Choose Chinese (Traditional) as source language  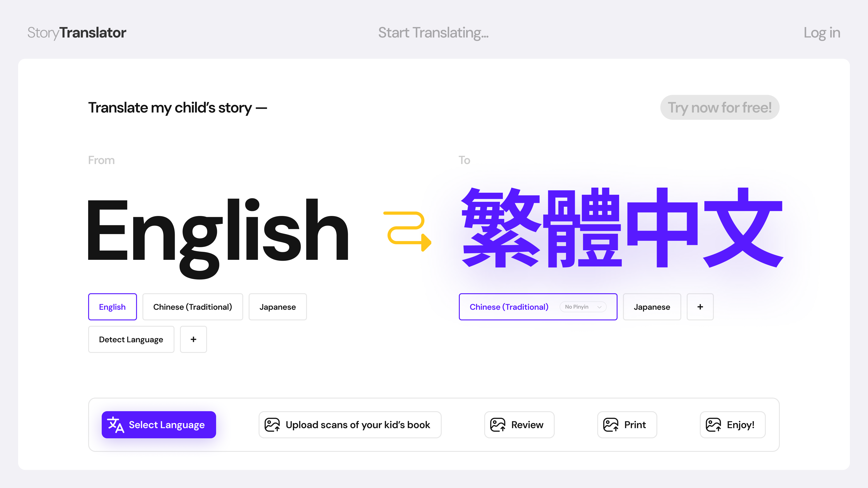tap(193, 307)
